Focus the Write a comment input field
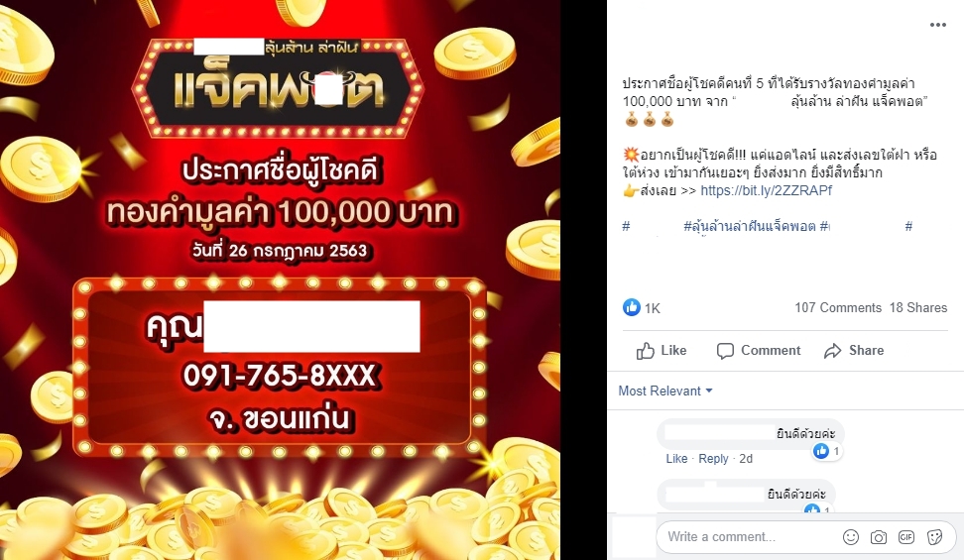 [x=748, y=536]
